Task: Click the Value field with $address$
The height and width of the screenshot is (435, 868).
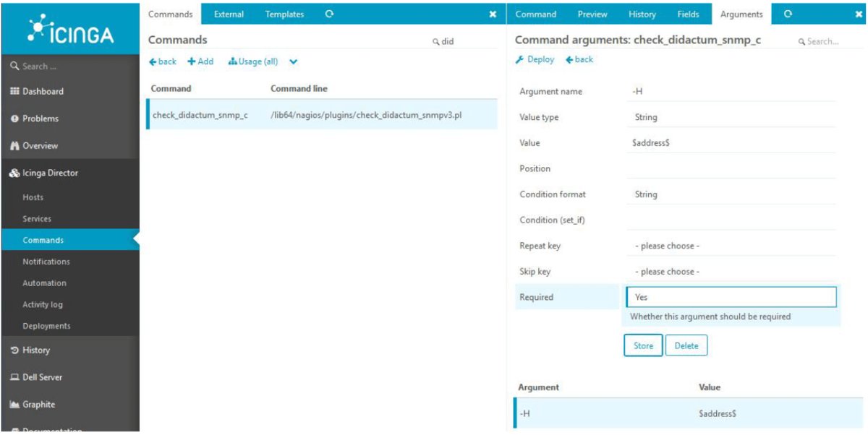Action: pyautogui.click(x=731, y=143)
